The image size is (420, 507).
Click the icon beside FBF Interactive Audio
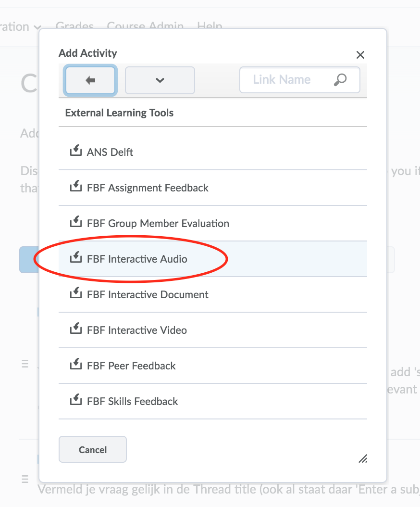point(74,258)
